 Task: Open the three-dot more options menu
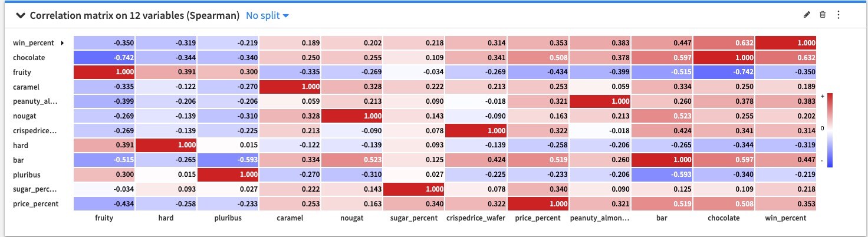coord(838,15)
